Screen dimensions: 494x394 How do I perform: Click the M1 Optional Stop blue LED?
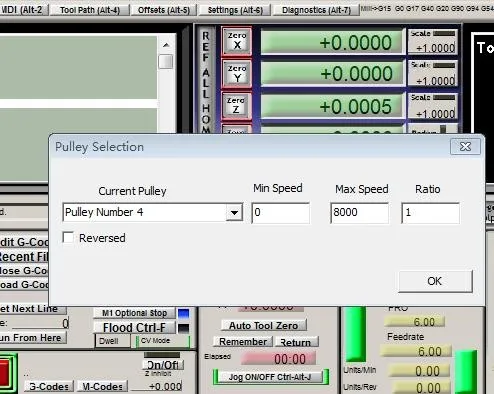click(184, 314)
